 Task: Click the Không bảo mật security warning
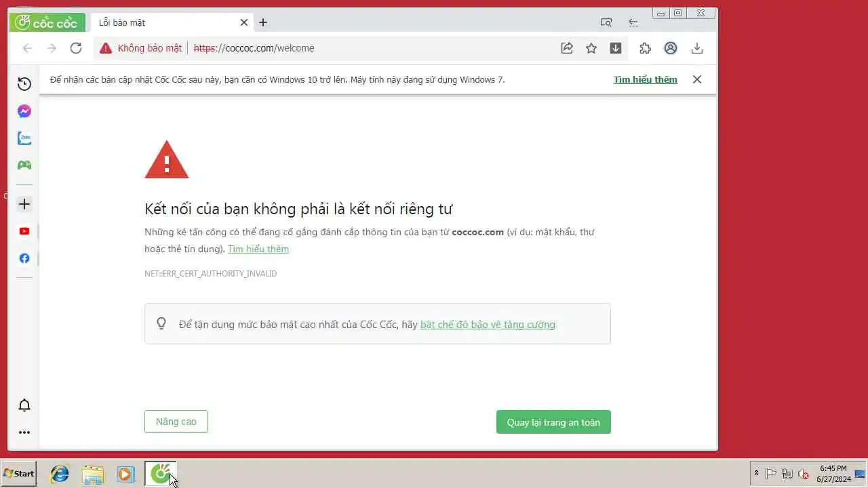141,48
